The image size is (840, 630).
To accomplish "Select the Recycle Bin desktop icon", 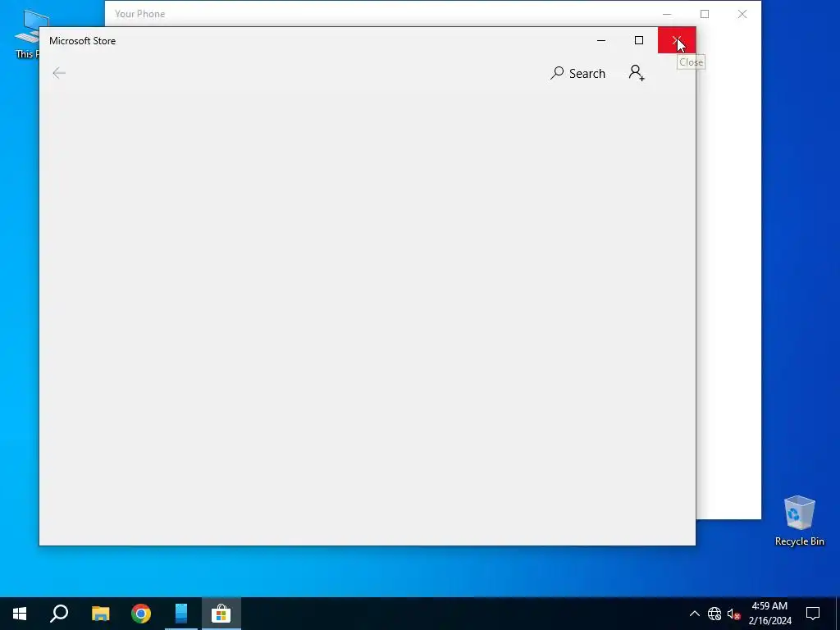I will 799,521.
